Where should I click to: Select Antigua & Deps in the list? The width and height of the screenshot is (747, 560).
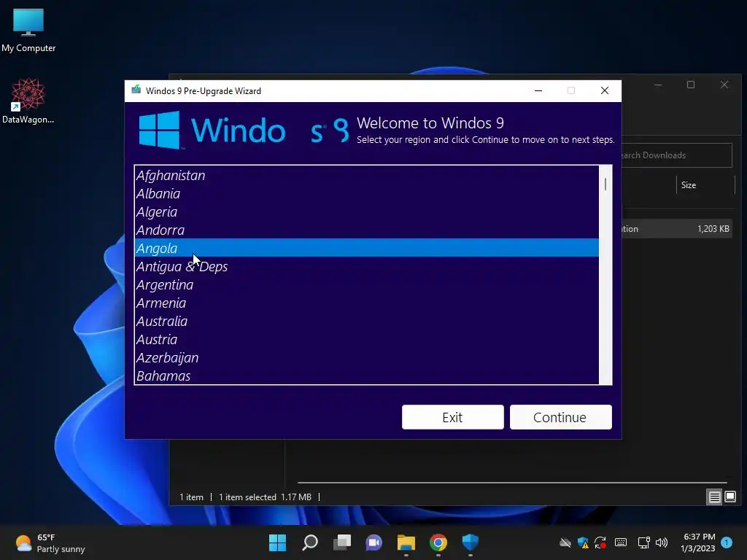point(366,265)
